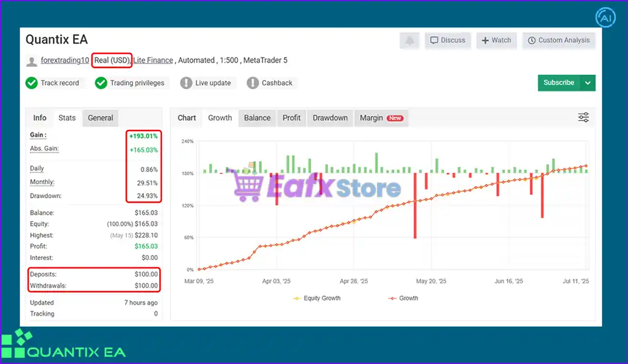Open the forextrading10 profile link
This screenshot has height=364, width=628.
click(65, 61)
